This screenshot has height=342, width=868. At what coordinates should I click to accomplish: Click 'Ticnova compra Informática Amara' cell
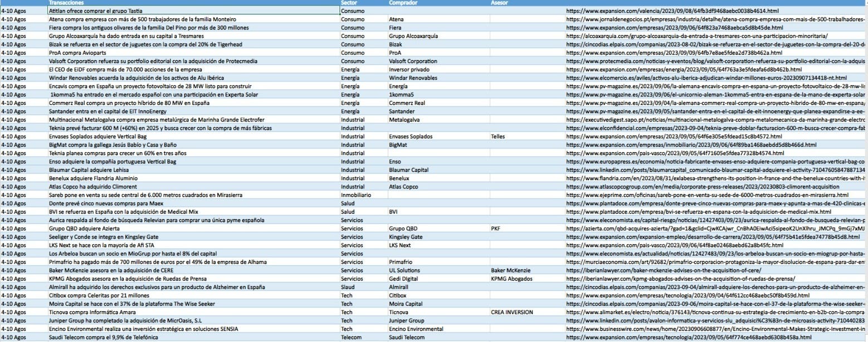click(193, 312)
